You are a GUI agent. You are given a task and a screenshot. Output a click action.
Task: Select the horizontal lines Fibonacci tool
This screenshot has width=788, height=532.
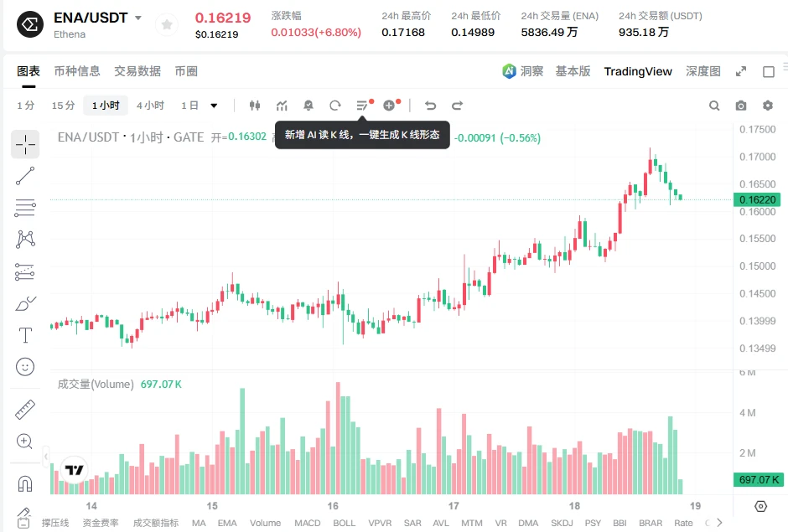(x=25, y=208)
